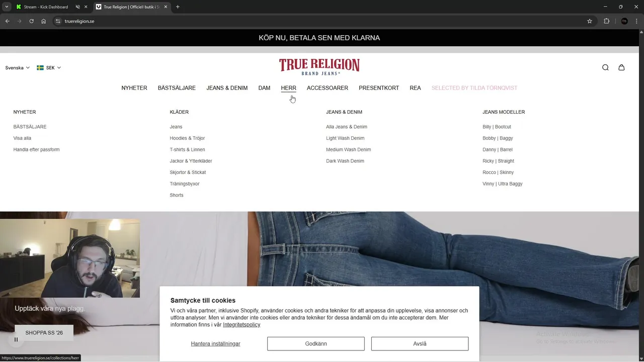The image size is (644, 362).
Task: Open the shopping bag cart icon
Action: pos(621,67)
